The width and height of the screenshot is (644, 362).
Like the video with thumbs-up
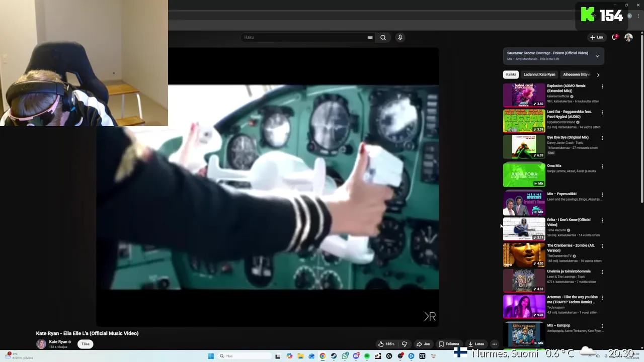386,344
